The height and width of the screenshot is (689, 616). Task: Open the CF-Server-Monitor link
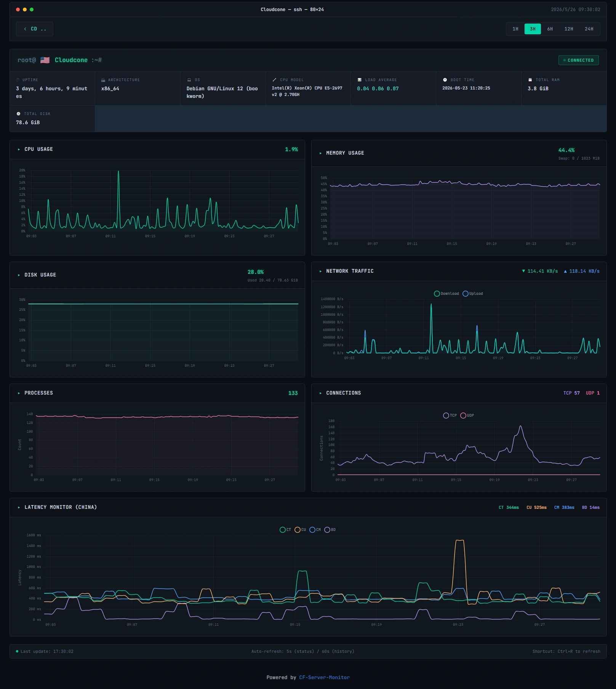325,678
